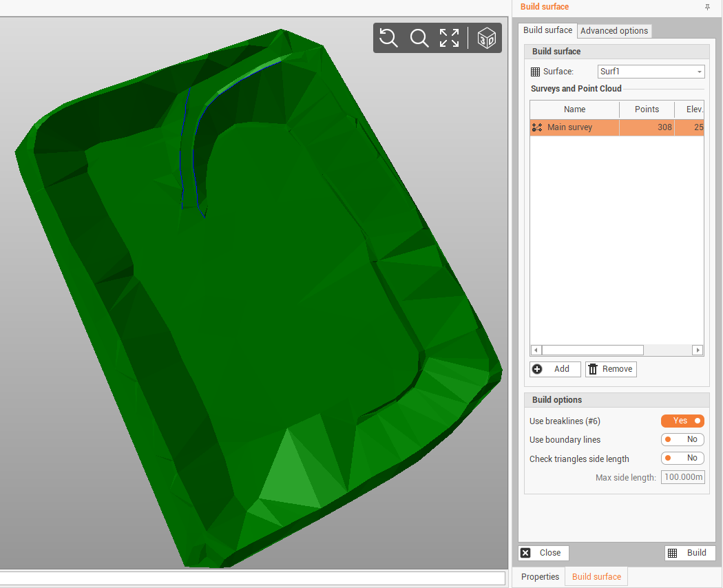Screen dimensions: 723x588
Task: Click the grid icon beside Surface label
Action: [x=536, y=72]
